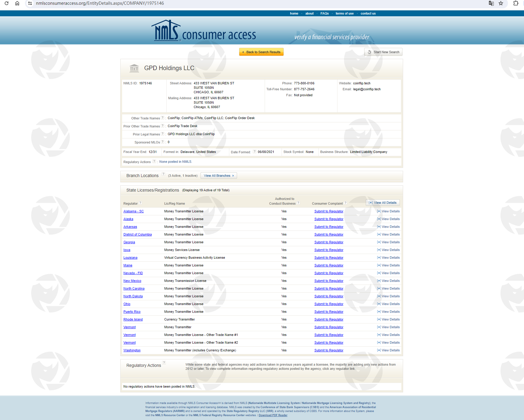Expand View Details for Washington row
Viewport: 524px width, 420px height.
(x=388, y=350)
